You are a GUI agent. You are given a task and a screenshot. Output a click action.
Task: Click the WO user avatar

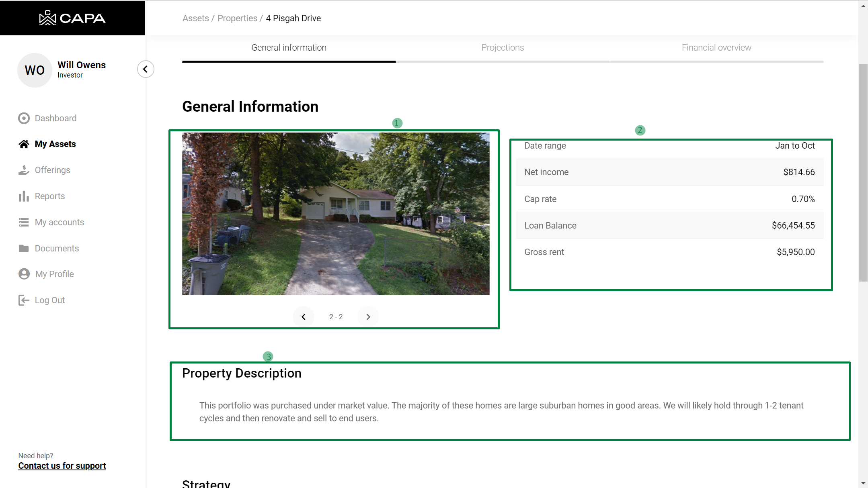[x=35, y=70]
